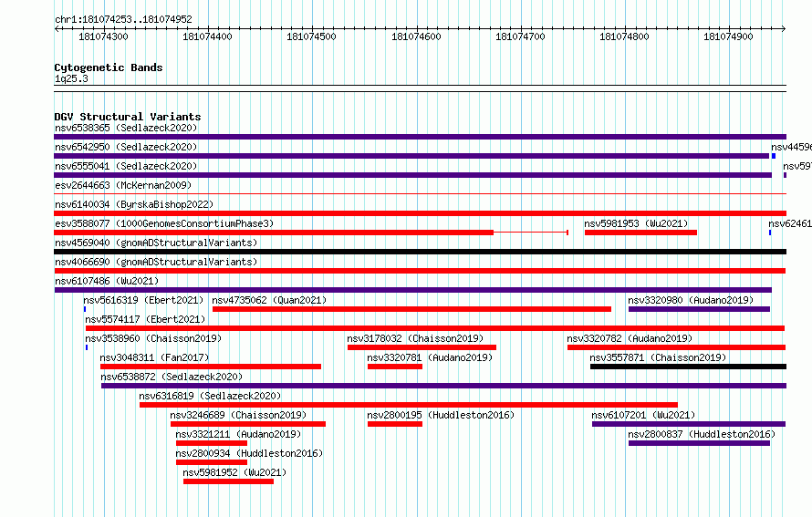Select nsv3246689 (Chaisson2019) label
Image resolution: width=812 pixels, height=517 pixels.
[x=238, y=415]
